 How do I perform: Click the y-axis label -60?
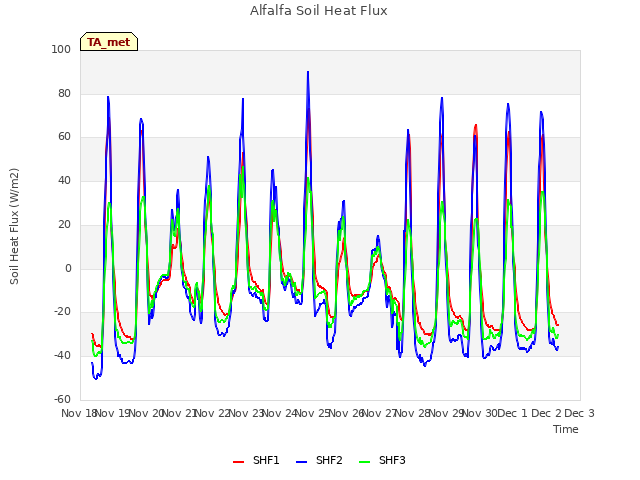point(62,399)
